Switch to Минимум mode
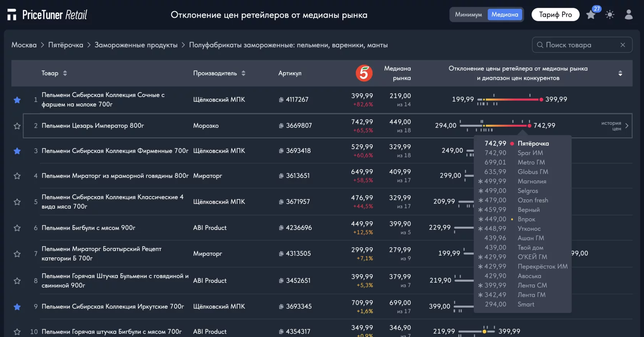Image resolution: width=644 pixels, height=337 pixels. tap(468, 15)
